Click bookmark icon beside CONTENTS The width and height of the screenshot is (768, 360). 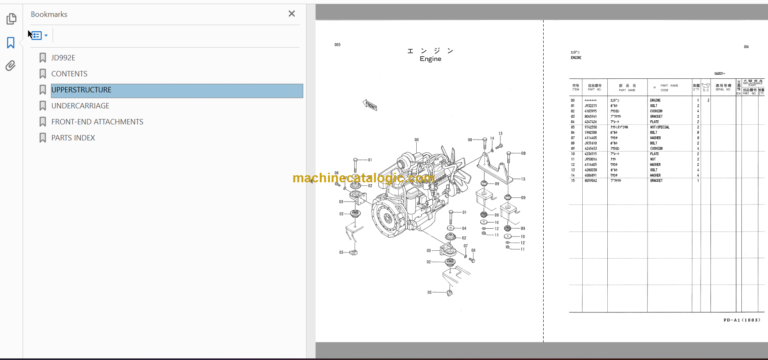[x=43, y=74]
